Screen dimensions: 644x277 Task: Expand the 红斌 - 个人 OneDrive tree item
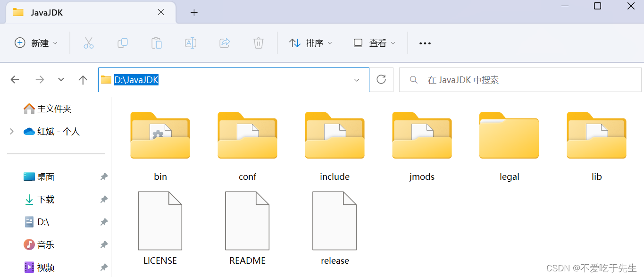point(11,131)
